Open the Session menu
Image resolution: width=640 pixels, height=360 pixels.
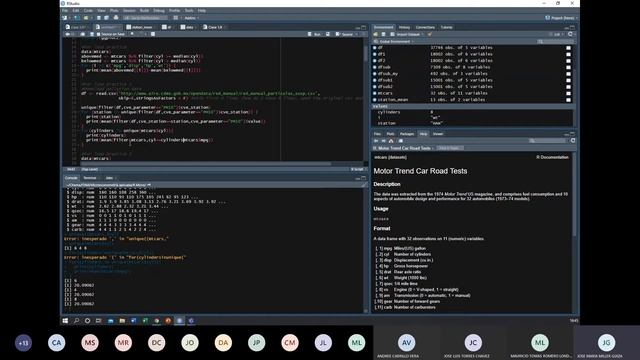pyautogui.click(x=129, y=11)
